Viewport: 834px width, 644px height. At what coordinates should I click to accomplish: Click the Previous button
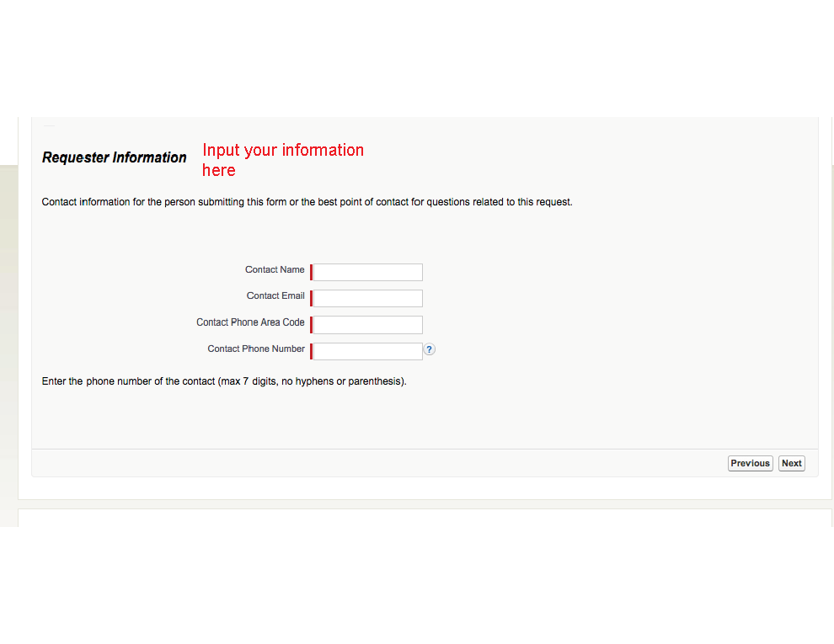click(749, 463)
